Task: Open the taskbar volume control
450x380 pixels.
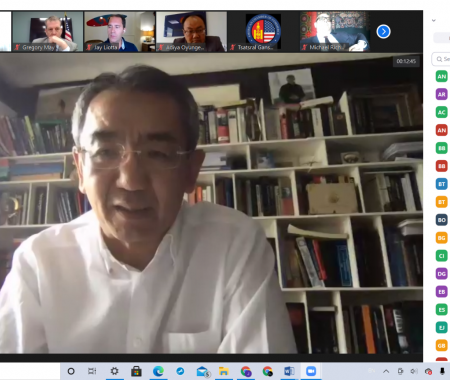Action: tap(414, 371)
